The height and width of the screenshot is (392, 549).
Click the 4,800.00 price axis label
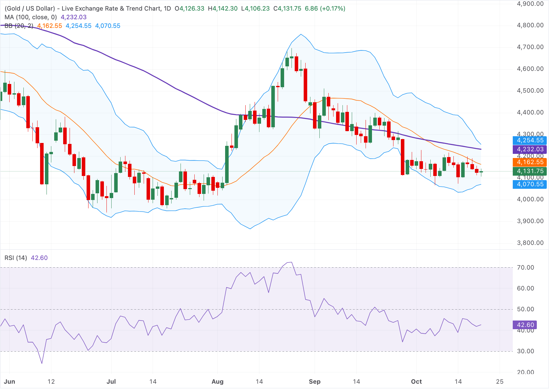[530, 25]
